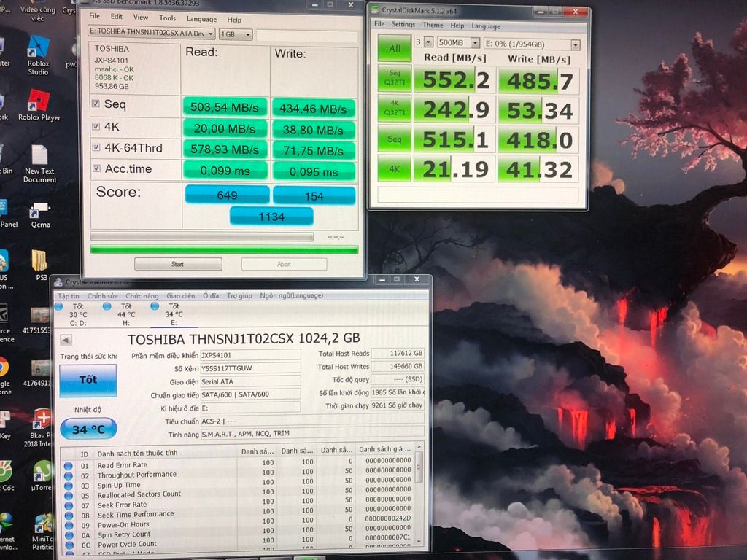This screenshot has width=747, height=560.
Task: Select the New Text Document file icon
Action: 40,164
